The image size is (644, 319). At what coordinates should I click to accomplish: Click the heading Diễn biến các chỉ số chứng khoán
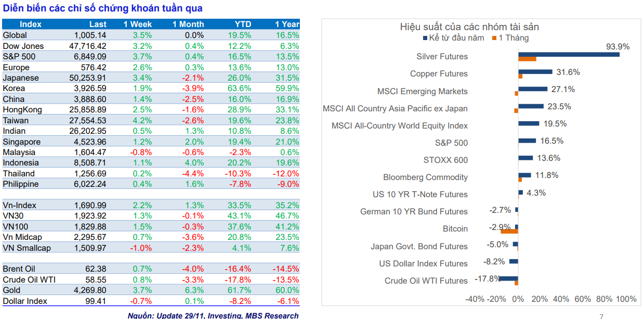pyautogui.click(x=102, y=8)
